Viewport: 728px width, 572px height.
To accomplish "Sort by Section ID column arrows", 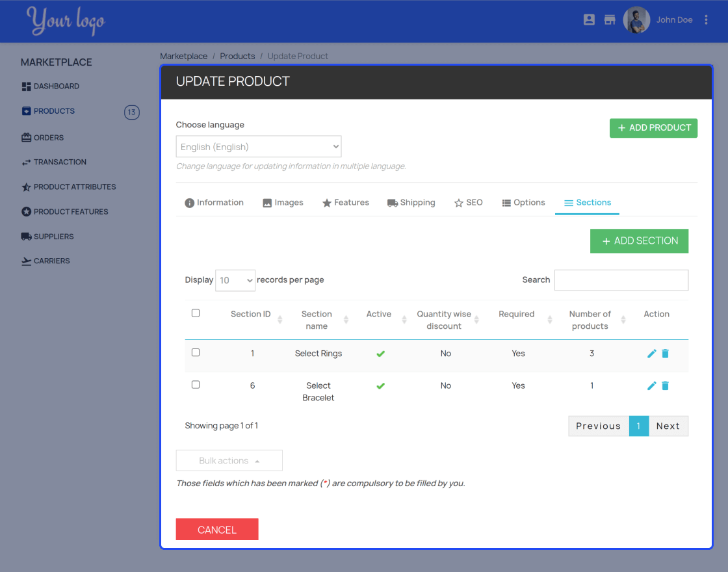I will [x=279, y=319].
